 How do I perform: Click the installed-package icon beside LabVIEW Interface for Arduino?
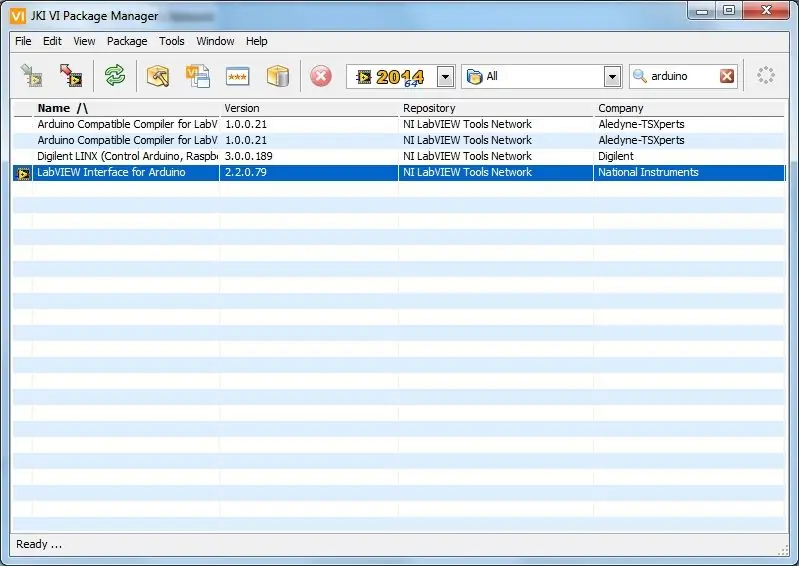coord(23,173)
